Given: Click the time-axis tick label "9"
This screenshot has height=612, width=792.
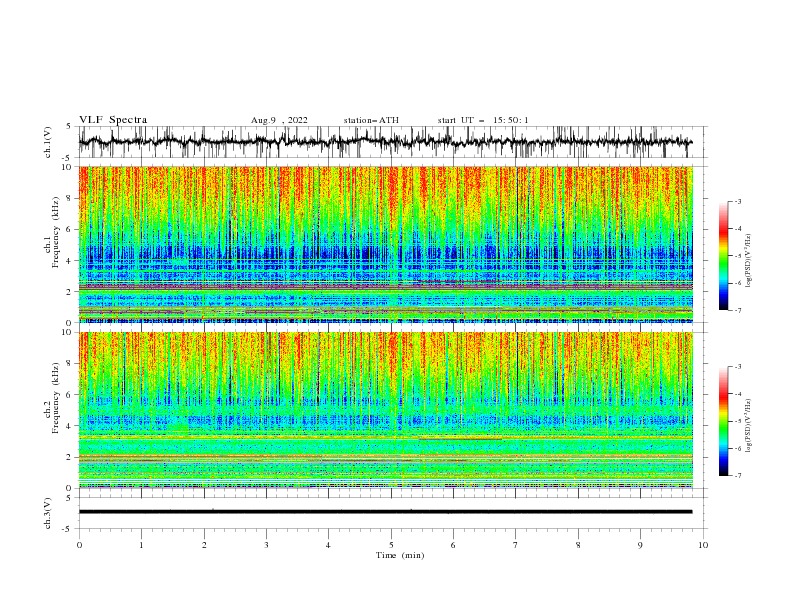Looking at the screenshot, I should tap(640, 545).
